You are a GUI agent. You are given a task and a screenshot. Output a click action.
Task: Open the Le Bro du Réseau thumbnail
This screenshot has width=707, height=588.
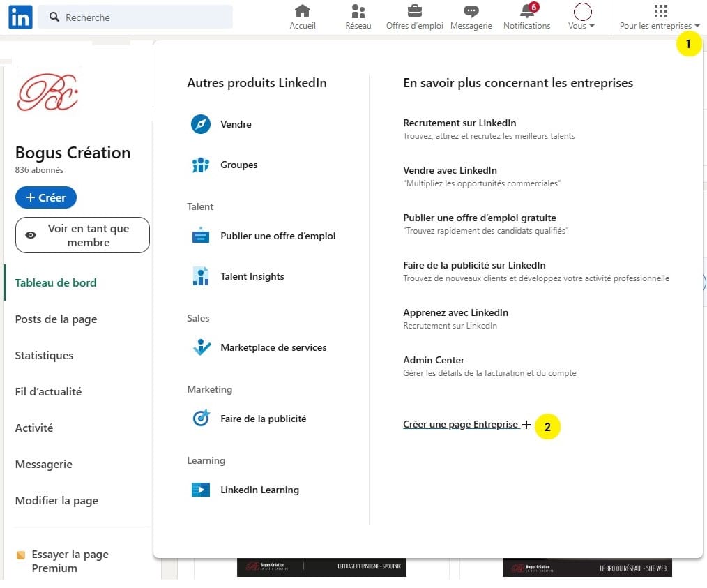(587, 567)
